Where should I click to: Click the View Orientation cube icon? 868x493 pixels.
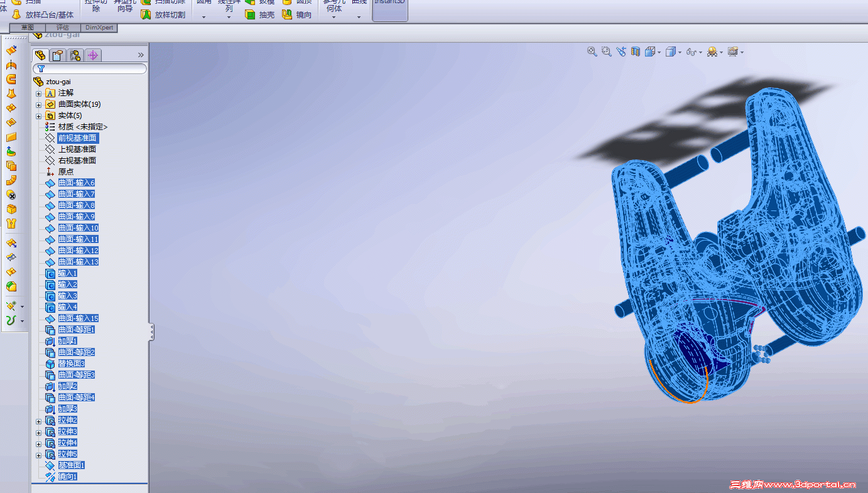click(x=649, y=51)
